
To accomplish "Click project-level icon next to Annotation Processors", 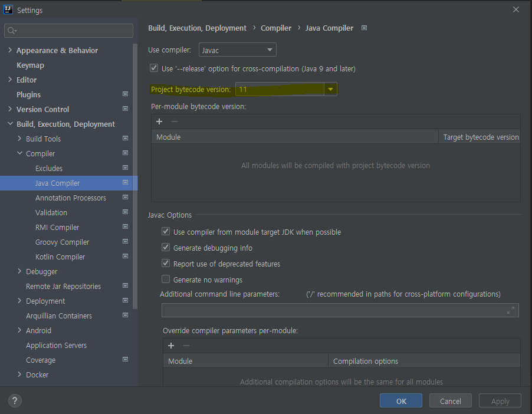I will coord(125,197).
